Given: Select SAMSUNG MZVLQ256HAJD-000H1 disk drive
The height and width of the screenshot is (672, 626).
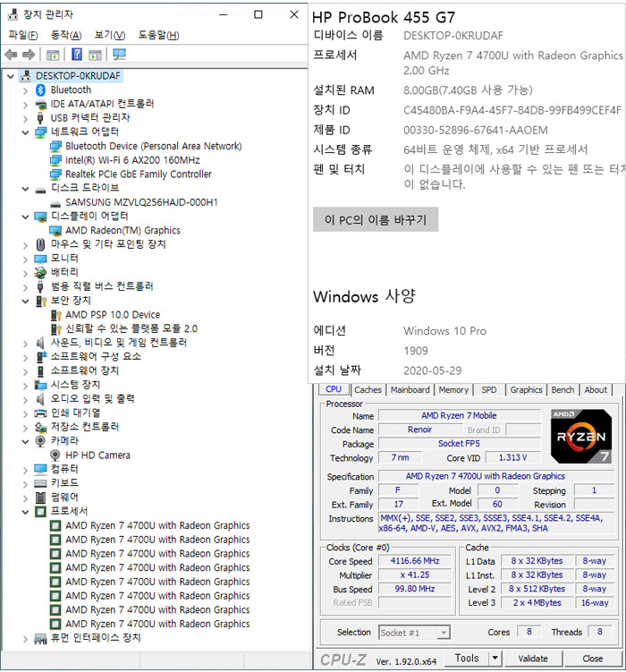Looking at the screenshot, I should click(141, 202).
